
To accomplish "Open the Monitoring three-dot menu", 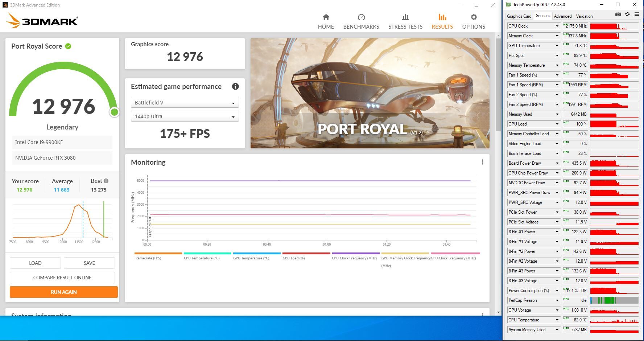I will click(x=482, y=162).
